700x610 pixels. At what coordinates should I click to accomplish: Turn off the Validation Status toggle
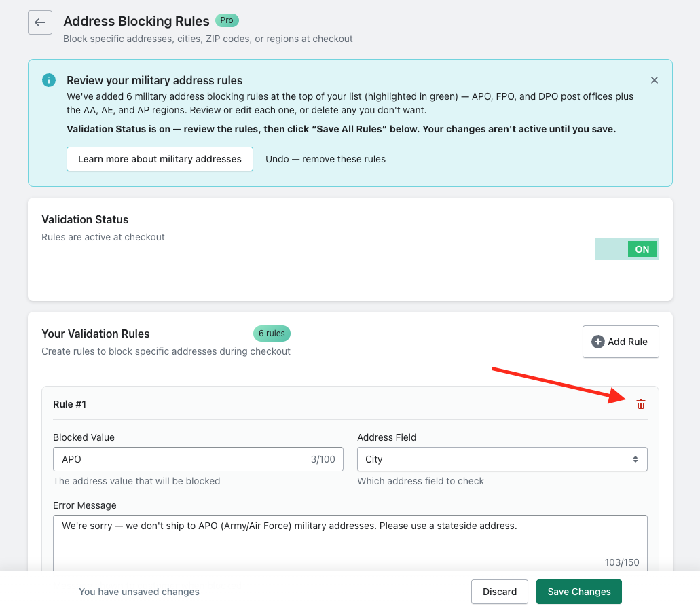tap(627, 249)
